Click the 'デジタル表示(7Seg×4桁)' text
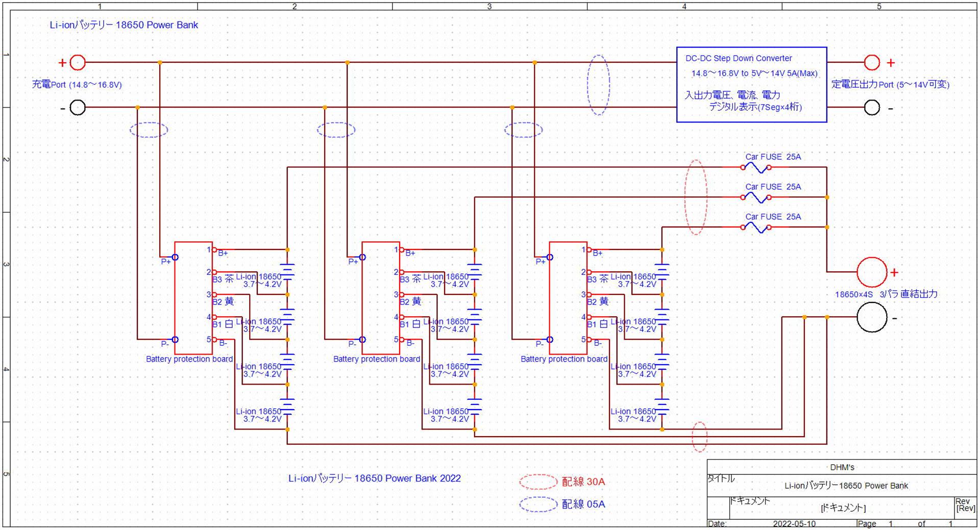Image resolution: width=980 pixels, height=530 pixels. (755, 107)
